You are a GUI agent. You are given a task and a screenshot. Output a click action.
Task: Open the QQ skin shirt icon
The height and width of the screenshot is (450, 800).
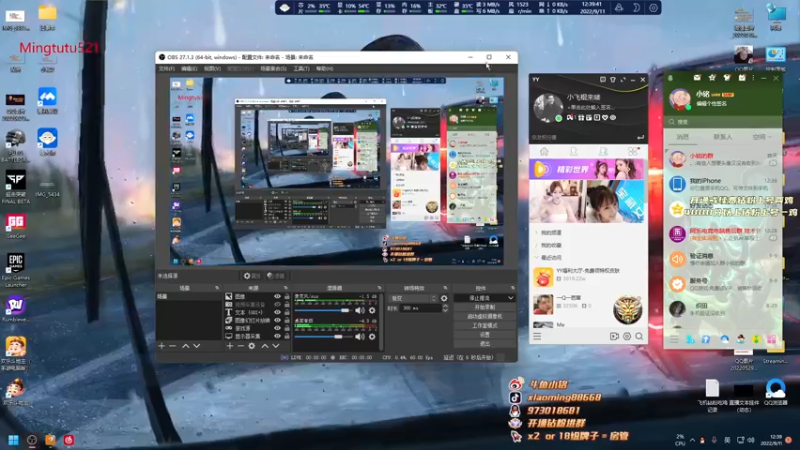pyautogui.click(x=727, y=78)
